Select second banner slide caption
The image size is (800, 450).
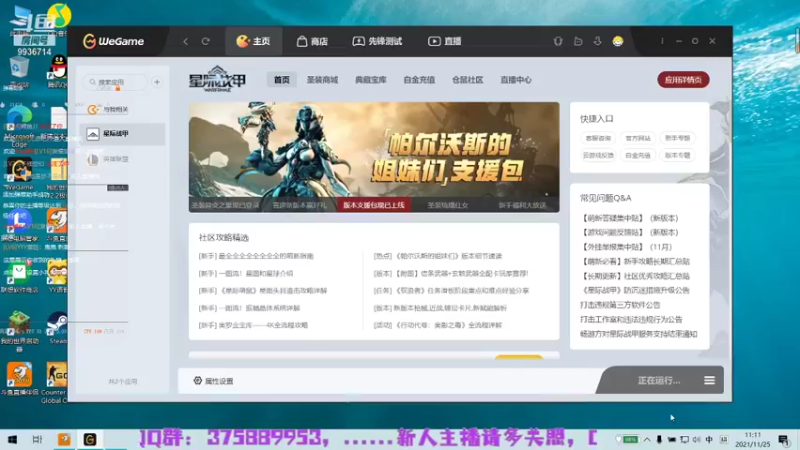(299, 205)
